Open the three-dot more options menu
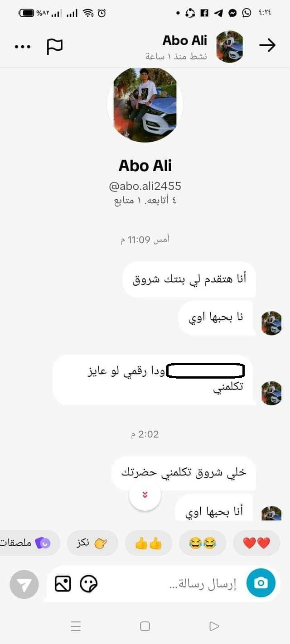The image size is (290, 644). tap(23, 47)
